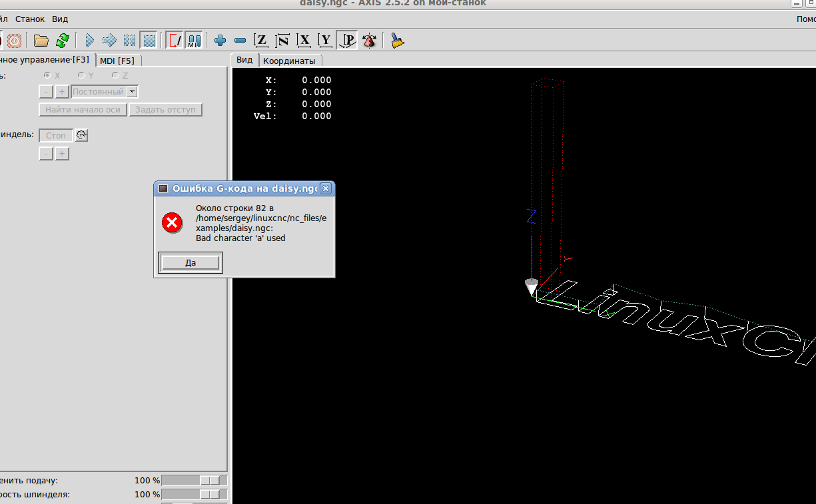Select the perspective P view icon
Viewport: 816px width, 504px height.
tap(347, 41)
